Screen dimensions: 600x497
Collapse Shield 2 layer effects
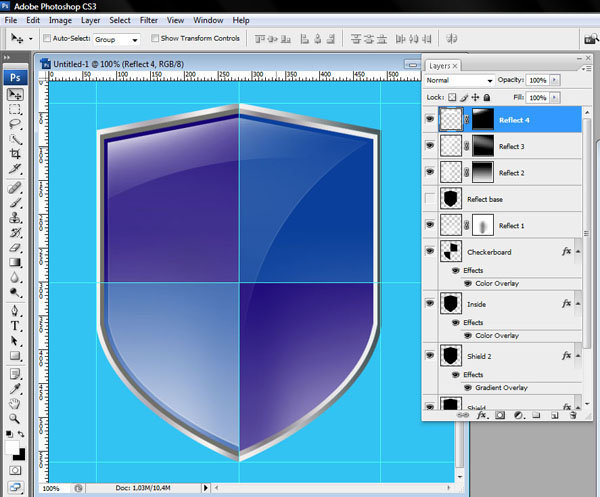click(x=578, y=356)
